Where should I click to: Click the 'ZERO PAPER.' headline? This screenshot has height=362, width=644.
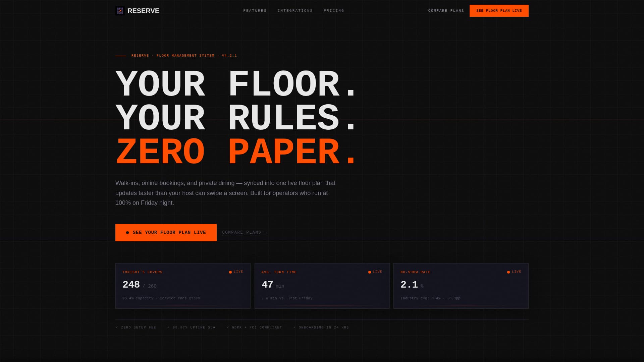pyautogui.click(x=236, y=152)
